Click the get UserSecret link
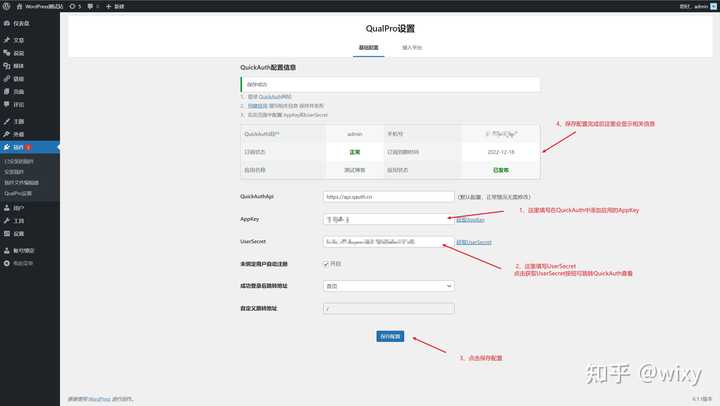 click(x=474, y=242)
